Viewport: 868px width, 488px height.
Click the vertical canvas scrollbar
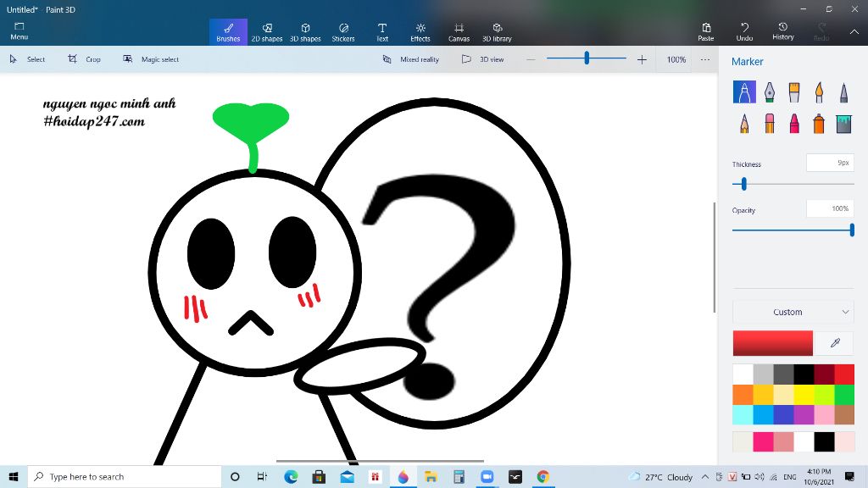click(x=714, y=258)
